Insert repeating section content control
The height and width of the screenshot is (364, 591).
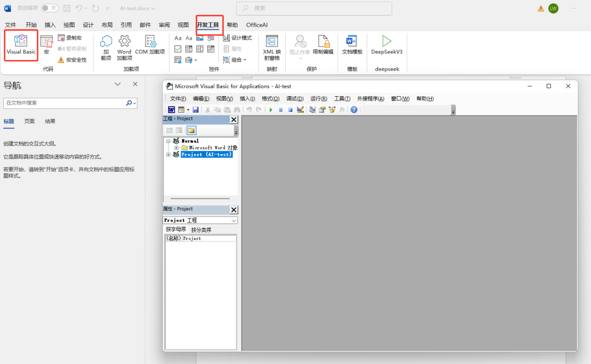pyautogui.click(x=178, y=60)
